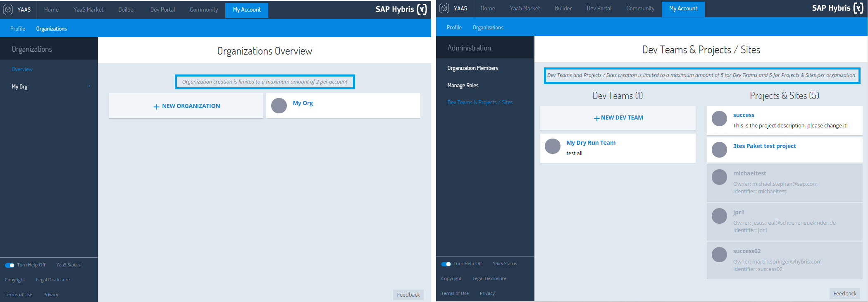The image size is (868, 302).
Task: Click the My Org card avatar circle
Action: (279, 105)
